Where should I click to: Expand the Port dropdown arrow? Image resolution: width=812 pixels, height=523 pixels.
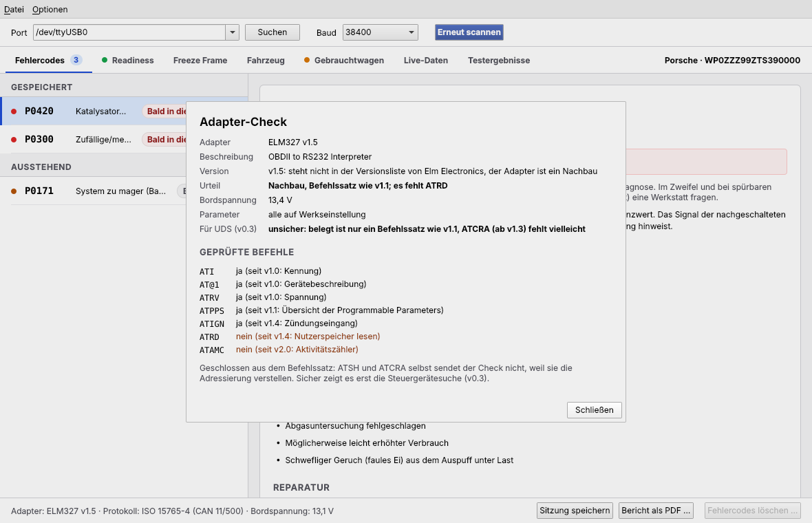tap(233, 32)
